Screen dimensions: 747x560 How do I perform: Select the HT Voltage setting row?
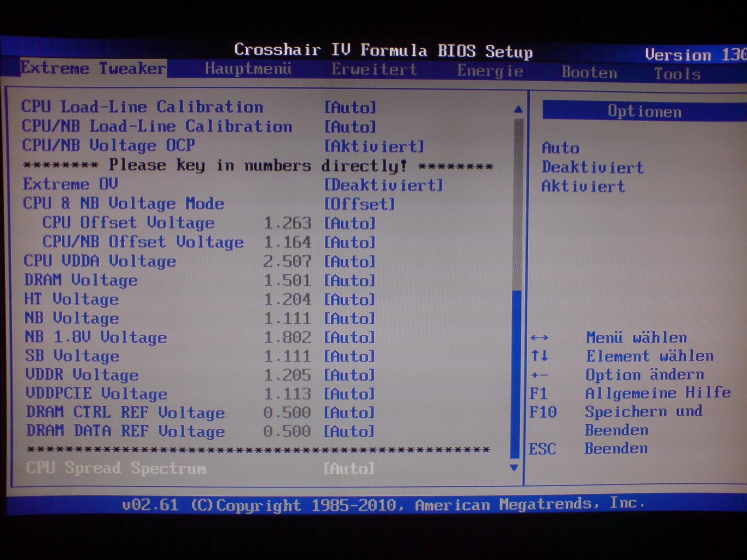coord(72,300)
